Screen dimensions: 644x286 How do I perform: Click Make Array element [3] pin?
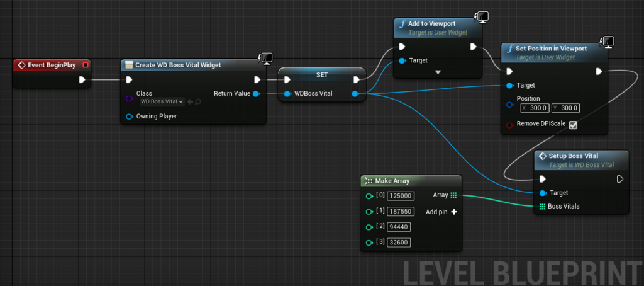369,243
